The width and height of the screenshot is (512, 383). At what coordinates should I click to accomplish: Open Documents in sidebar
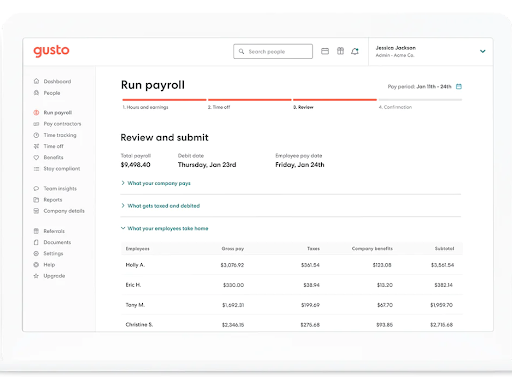pos(57,242)
